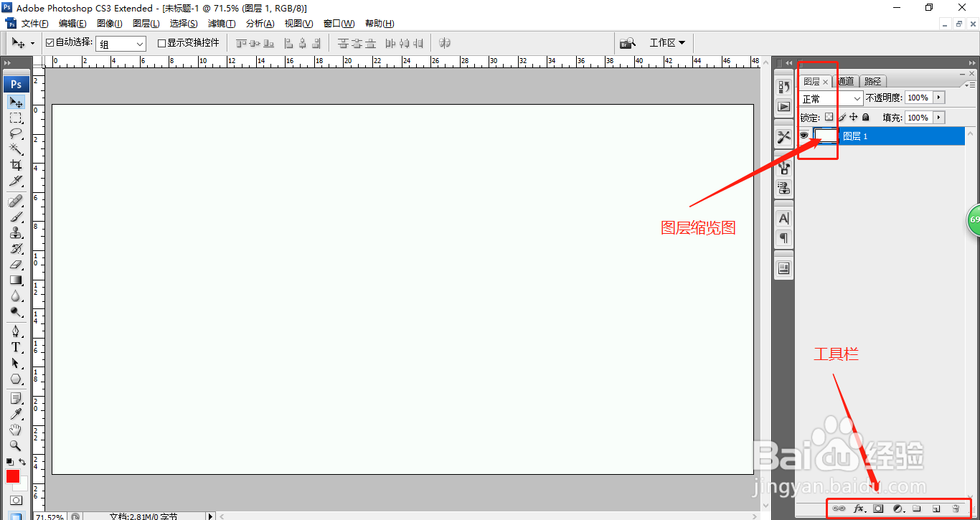
Task: Select the Move tool in toolbox
Action: (16, 102)
